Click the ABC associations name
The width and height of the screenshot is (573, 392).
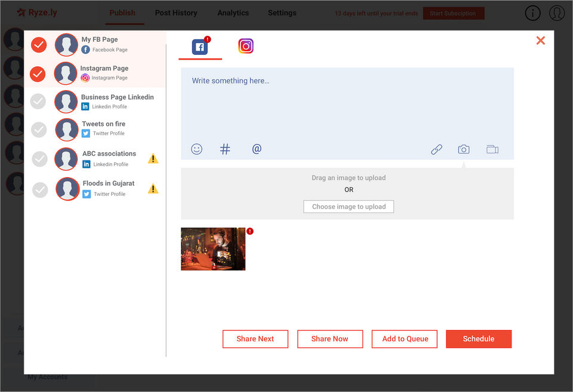click(x=109, y=153)
